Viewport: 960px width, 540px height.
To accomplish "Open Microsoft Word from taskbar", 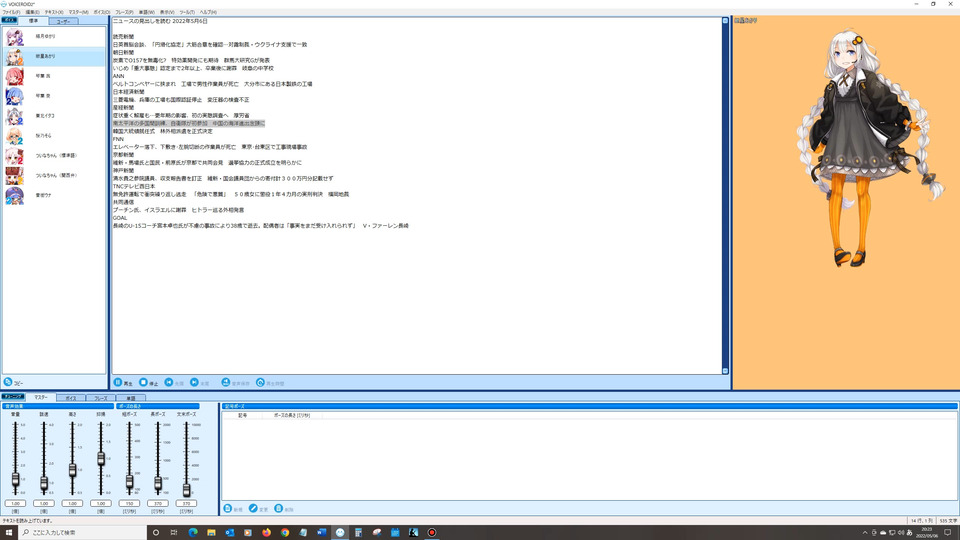I will [x=321, y=532].
